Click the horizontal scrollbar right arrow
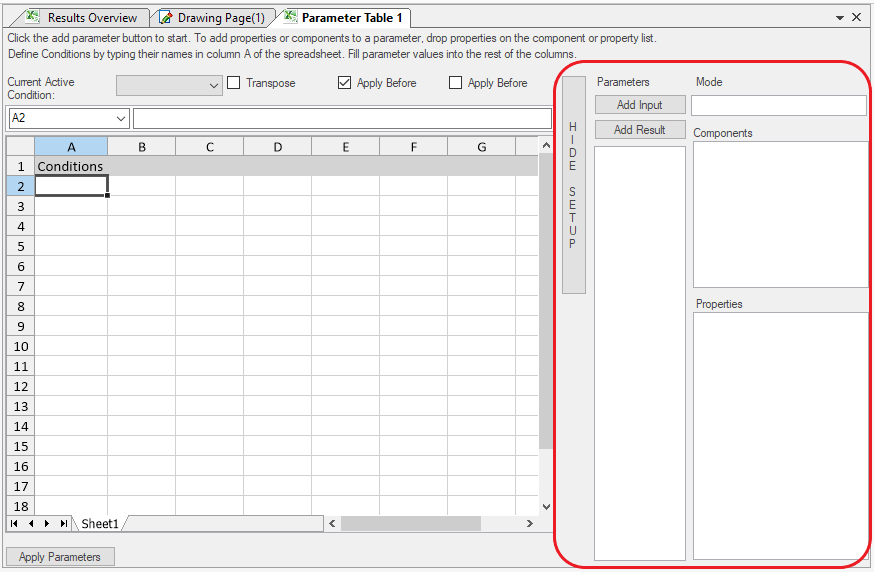The image size is (874, 572). [530, 523]
